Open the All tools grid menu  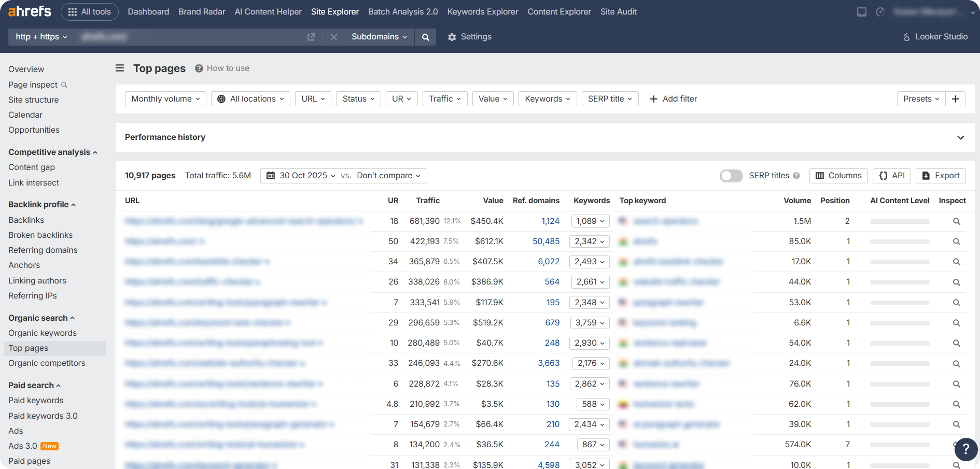tap(89, 11)
